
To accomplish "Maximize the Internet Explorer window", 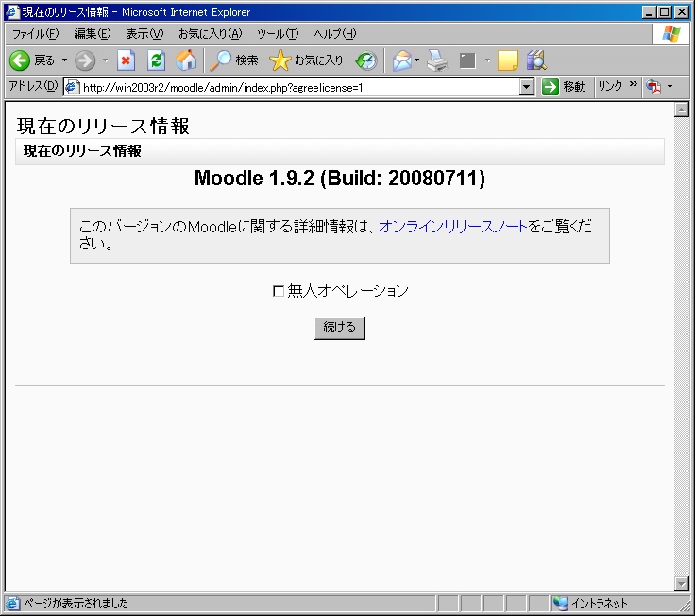I will (665, 12).
